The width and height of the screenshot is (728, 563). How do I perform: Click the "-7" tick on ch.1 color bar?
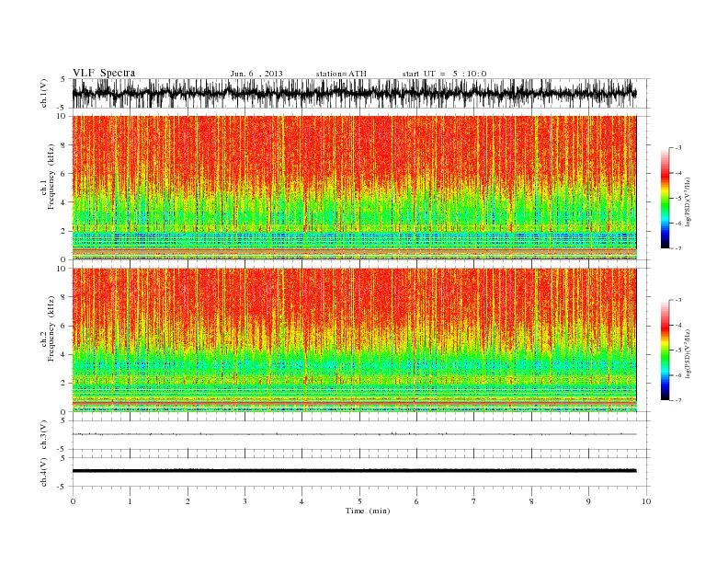[x=678, y=248]
